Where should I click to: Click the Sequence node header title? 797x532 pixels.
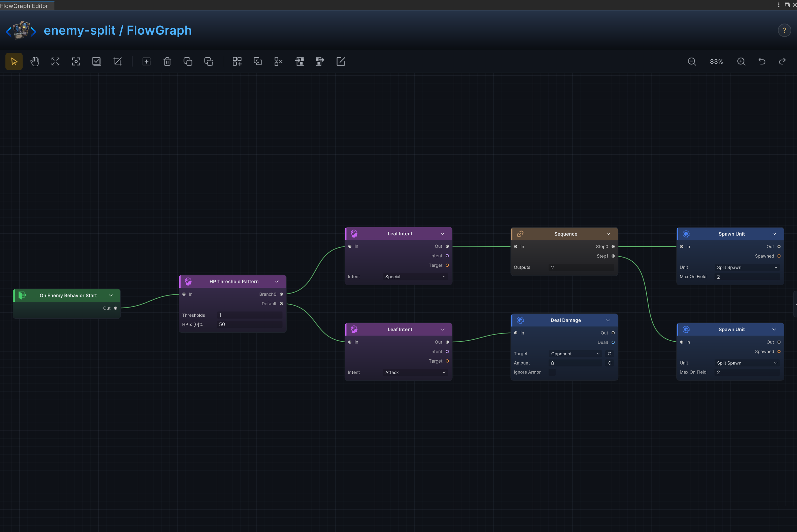pyautogui.click(x=565, y=234)
